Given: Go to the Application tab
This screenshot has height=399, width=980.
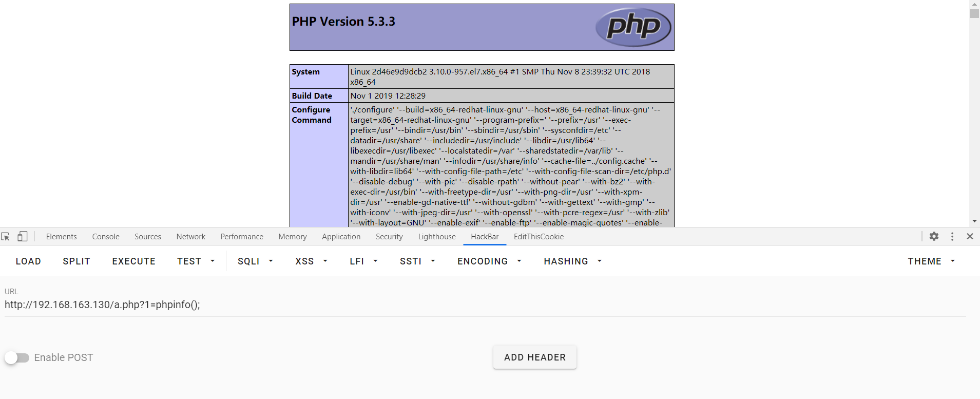Looking at the screenshot, I should pos(341,237).
